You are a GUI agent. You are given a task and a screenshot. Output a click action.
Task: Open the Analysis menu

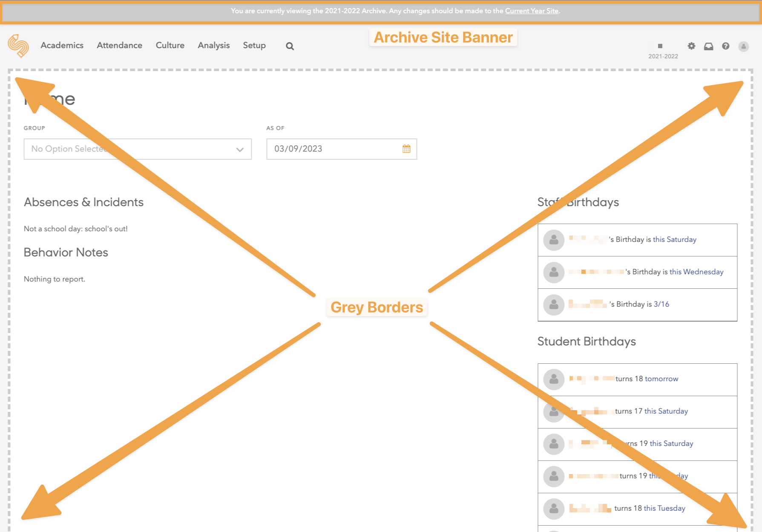point(213,45)
